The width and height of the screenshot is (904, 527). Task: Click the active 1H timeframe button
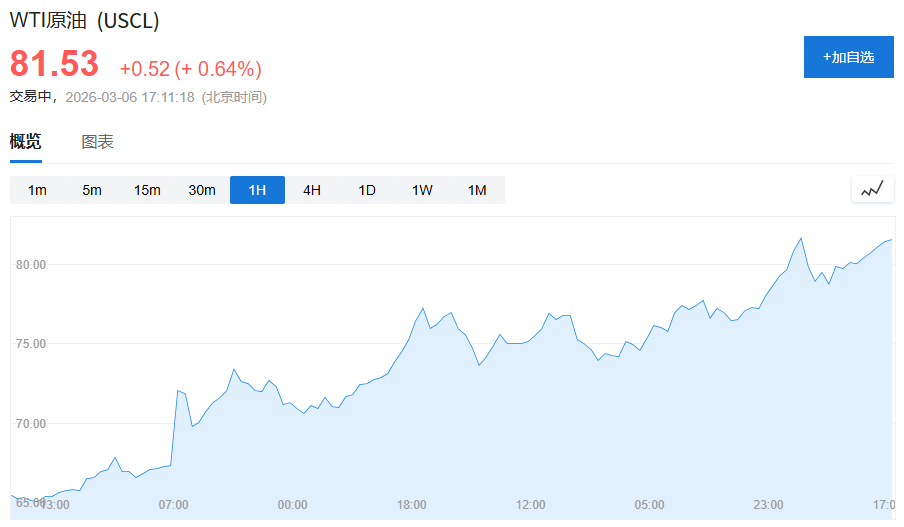pyautogui.click(x=257, y=190)
